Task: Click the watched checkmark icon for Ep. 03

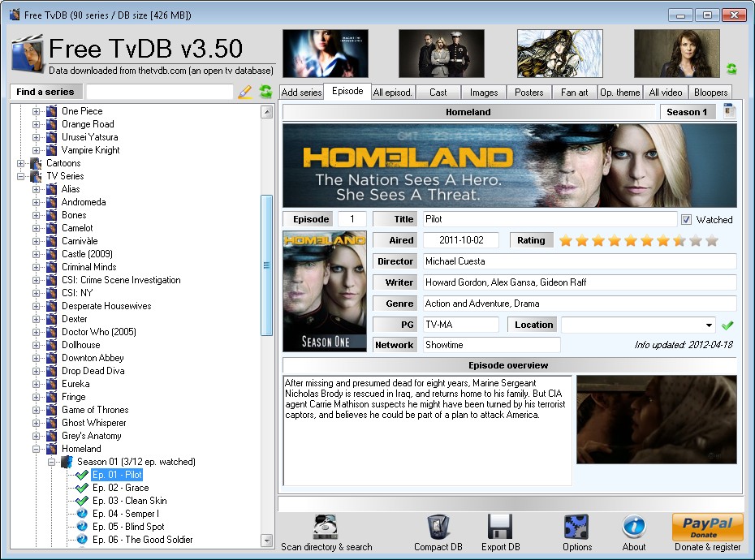Action: pyautogui.click(x=82, y=501)
